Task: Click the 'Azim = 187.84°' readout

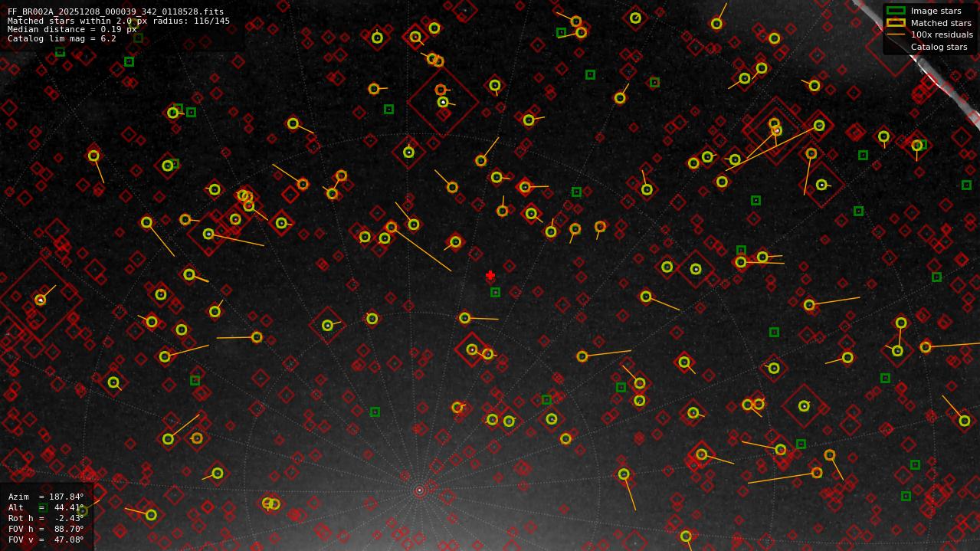Action: pos(46,497)
